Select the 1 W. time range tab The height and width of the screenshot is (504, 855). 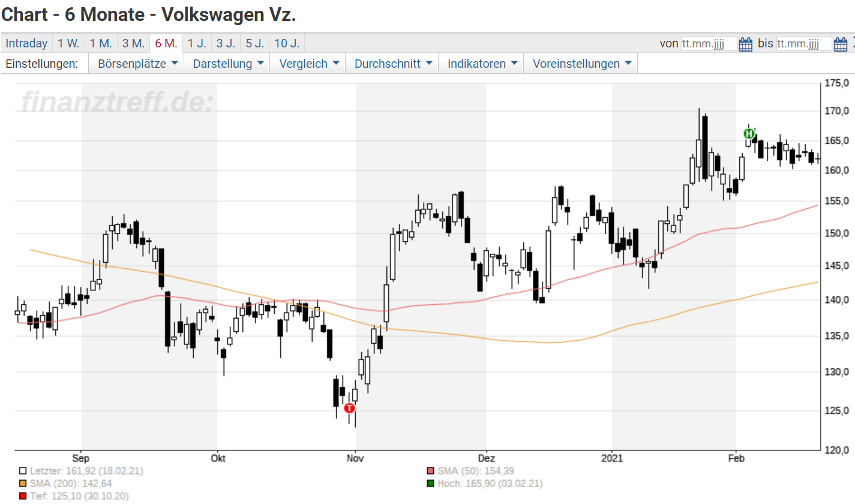[x=68, y=43]
